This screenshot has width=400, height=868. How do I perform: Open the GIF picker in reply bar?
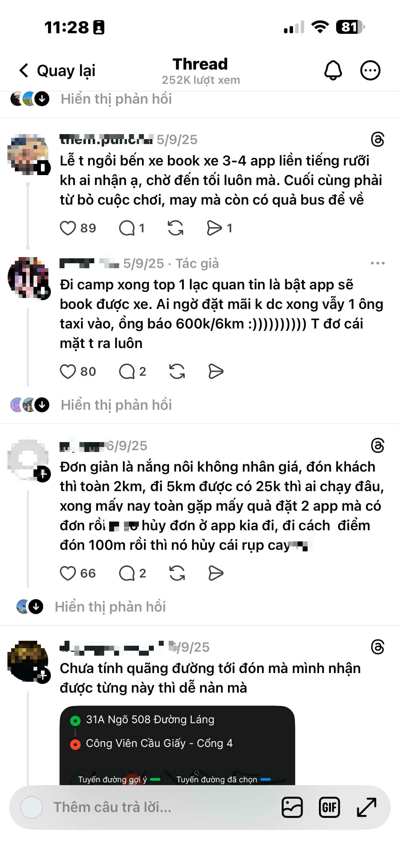click(x=329, y=807)
